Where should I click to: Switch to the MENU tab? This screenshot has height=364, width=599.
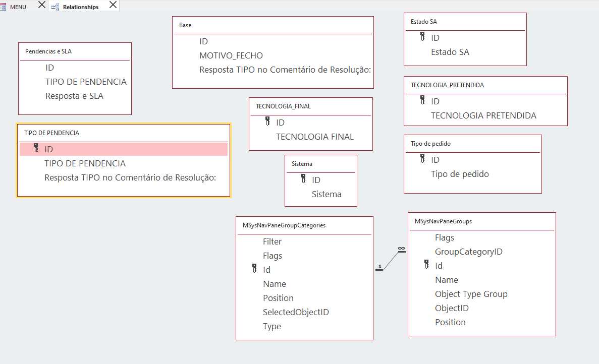(x=18, y=7)
